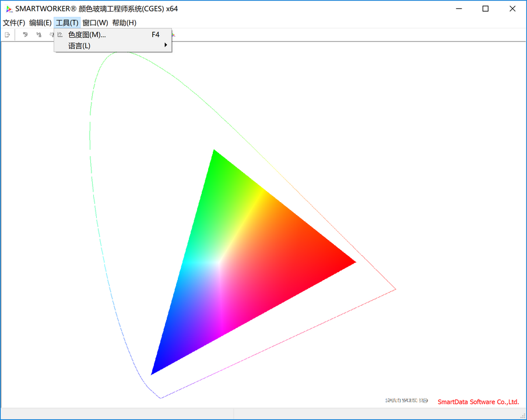This screenshot has height=420, width=527.
Task: Click the yellow area on the triangle's edge
Action: [258, 199]
